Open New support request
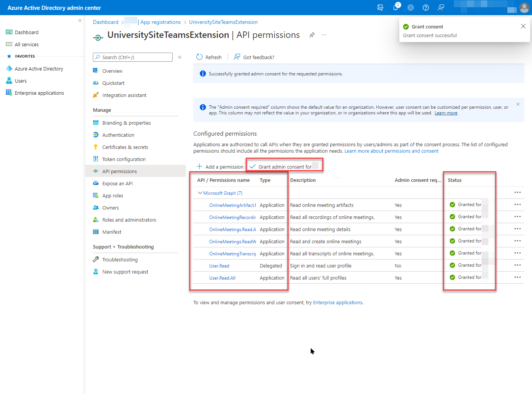The height and width of the screenshot is (394, 532). 121,272
